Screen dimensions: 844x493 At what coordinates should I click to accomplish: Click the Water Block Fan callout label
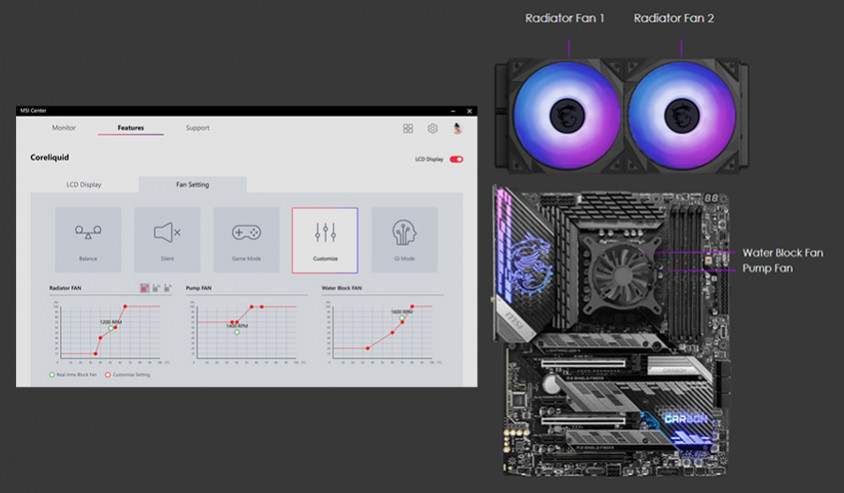point(783,252)
